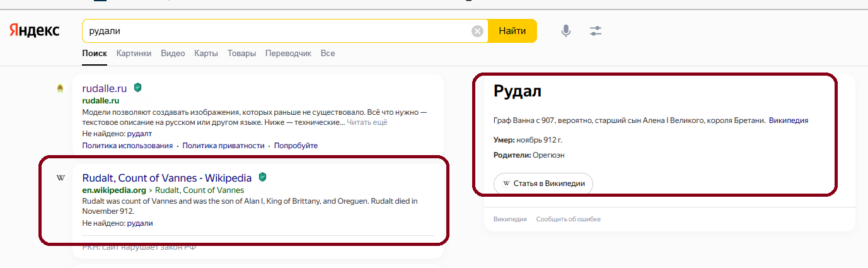Image resolution: width=868 pixels, height=268 pixels.
Task: Click the Yandex logo
Action: pyautogui.click(x=34, y=31)
